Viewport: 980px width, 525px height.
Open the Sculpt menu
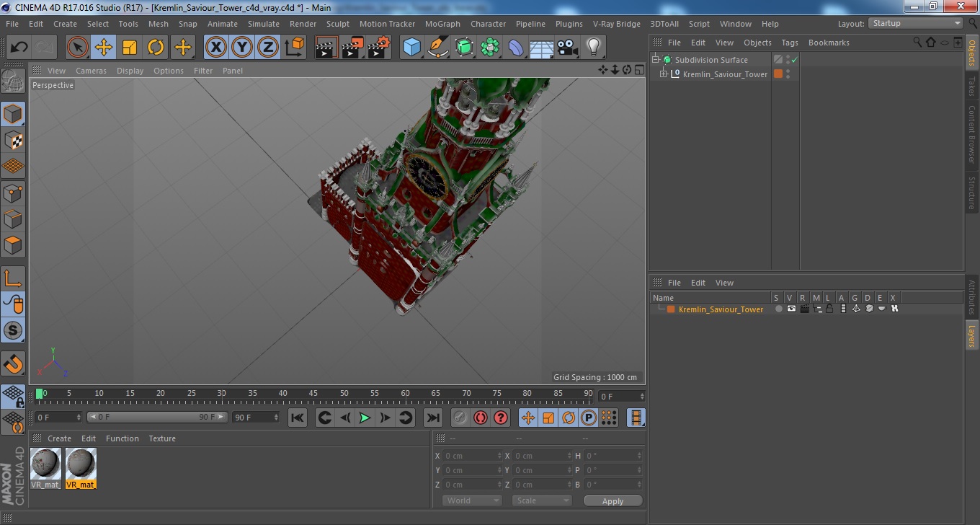point(338,24)
